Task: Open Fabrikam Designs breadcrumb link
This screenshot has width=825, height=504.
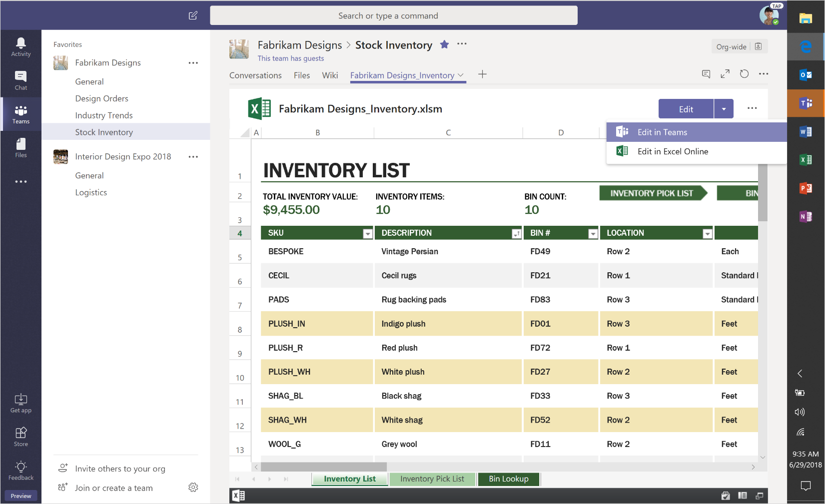Action: point(300,45)
